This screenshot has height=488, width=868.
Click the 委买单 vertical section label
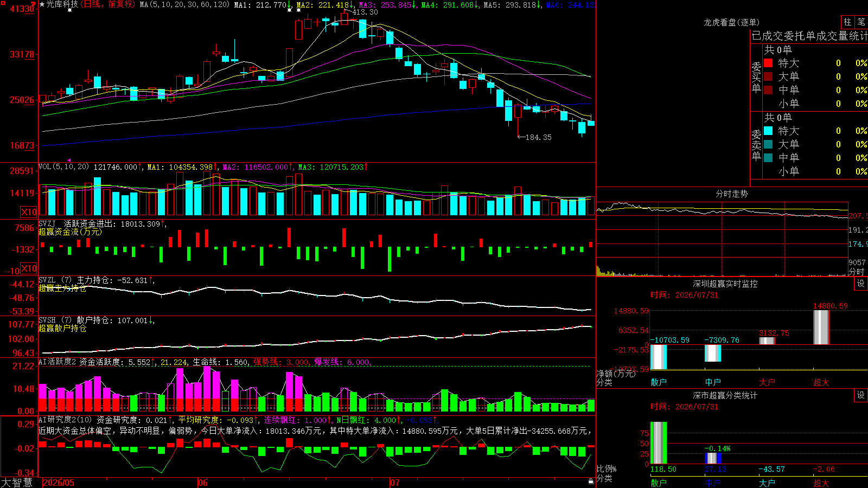tap(756, 77)
